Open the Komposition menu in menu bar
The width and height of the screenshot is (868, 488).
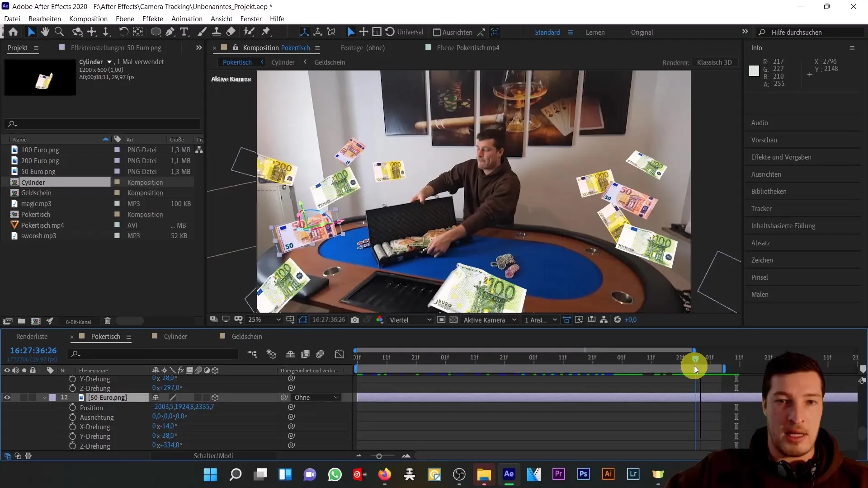point(88,19)
